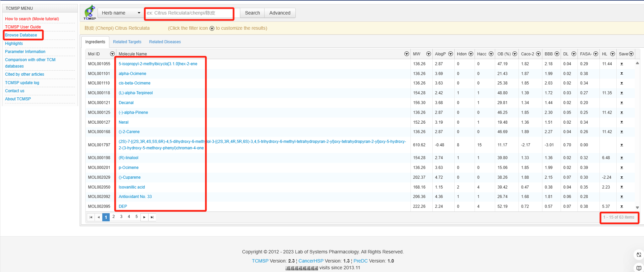Image resolution: width=644 pixels, height=272 pixels.
Task: Open the Antioxidant No. 33 link
Action: [x=135, y=197]
